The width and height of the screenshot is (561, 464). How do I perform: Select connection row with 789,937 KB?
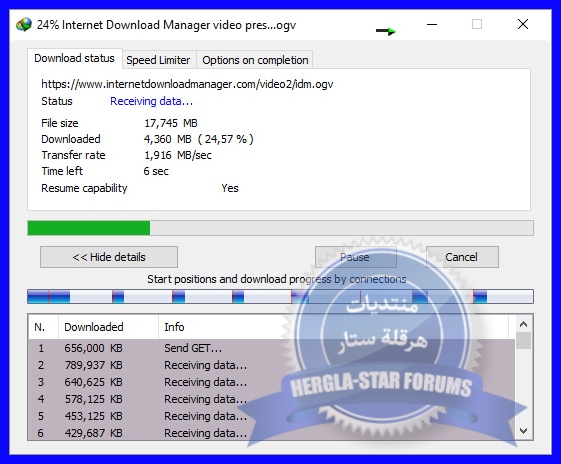tap(272, 365)
